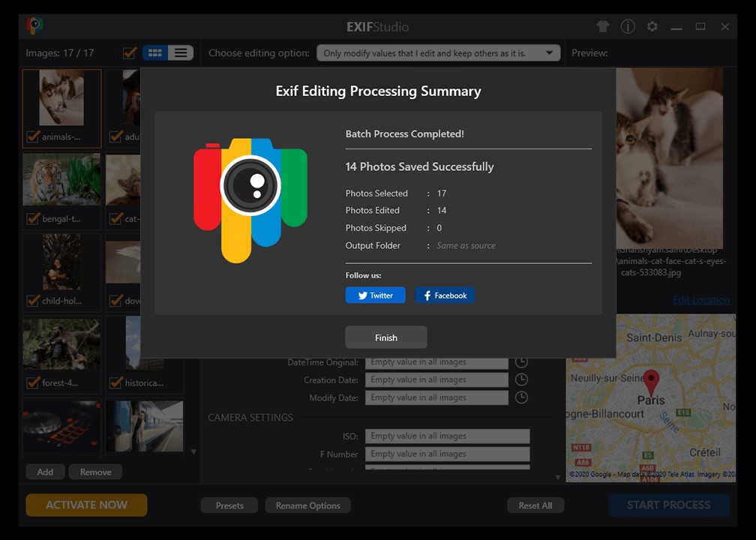Follow EXIF Studio on Twitter

[x=375, y=295]
